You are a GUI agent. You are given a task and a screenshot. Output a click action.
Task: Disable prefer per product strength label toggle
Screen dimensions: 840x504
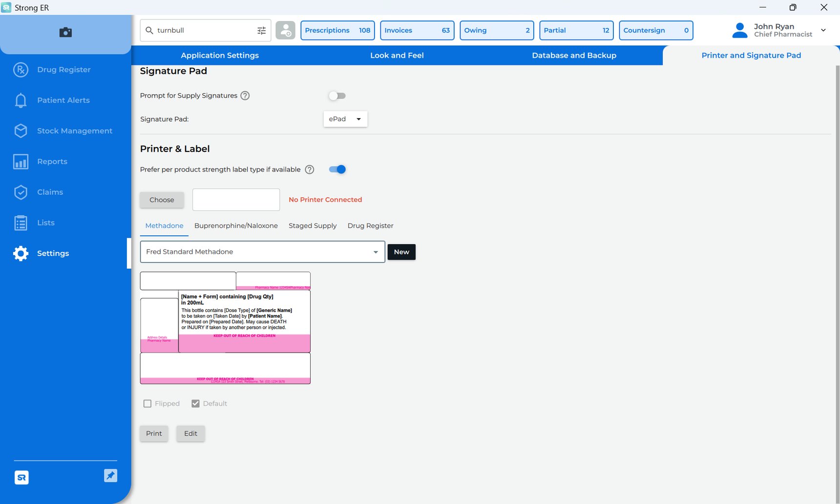(337, 169)
